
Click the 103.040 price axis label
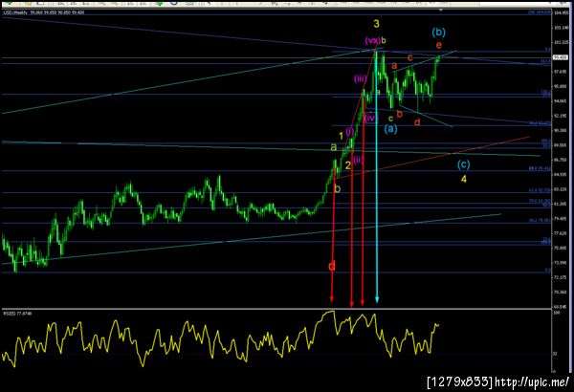coord(561,28)
